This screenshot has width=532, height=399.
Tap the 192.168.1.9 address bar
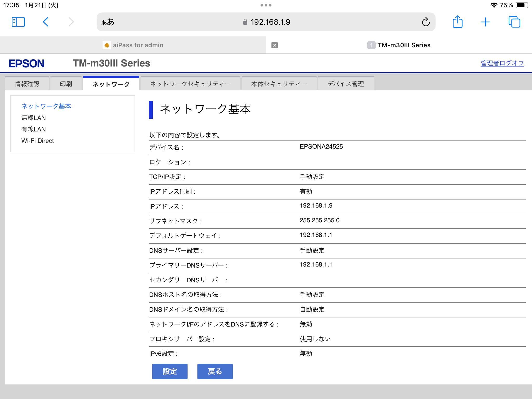(x=266, y=22)
